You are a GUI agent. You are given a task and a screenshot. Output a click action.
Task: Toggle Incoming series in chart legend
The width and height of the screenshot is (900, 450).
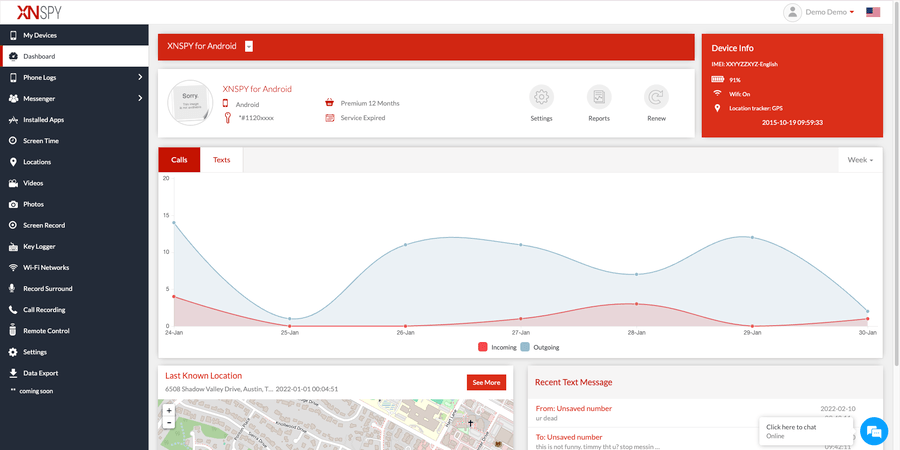497,347
